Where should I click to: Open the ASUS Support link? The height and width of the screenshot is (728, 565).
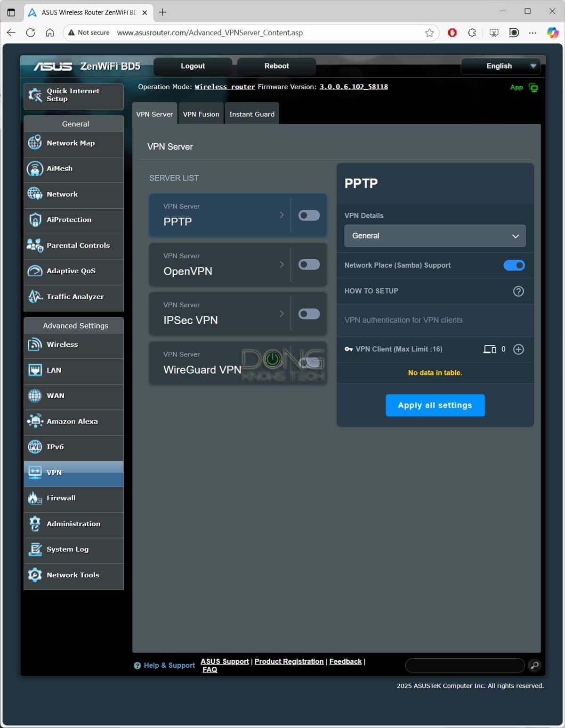tap(225, 662)
